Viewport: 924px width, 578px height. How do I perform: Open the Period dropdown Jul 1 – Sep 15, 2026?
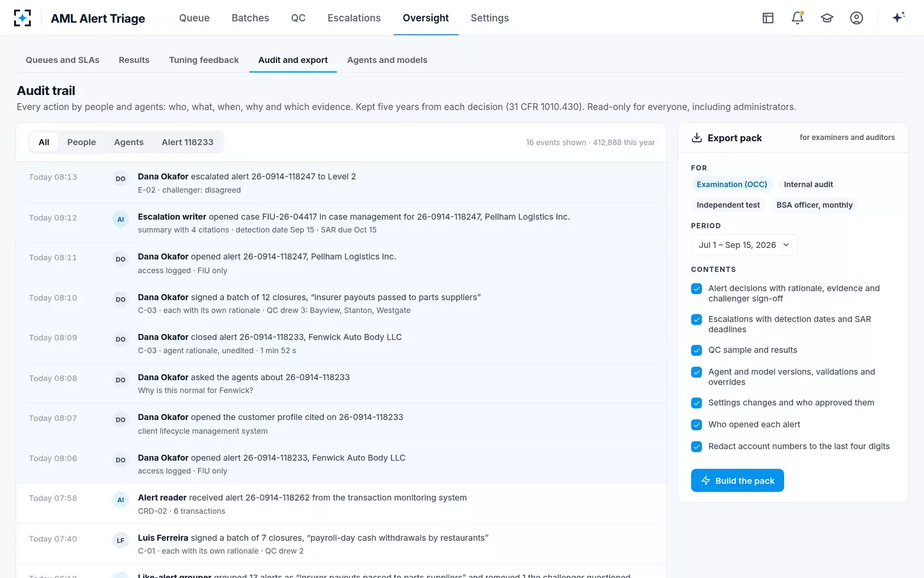click(744, 245)
